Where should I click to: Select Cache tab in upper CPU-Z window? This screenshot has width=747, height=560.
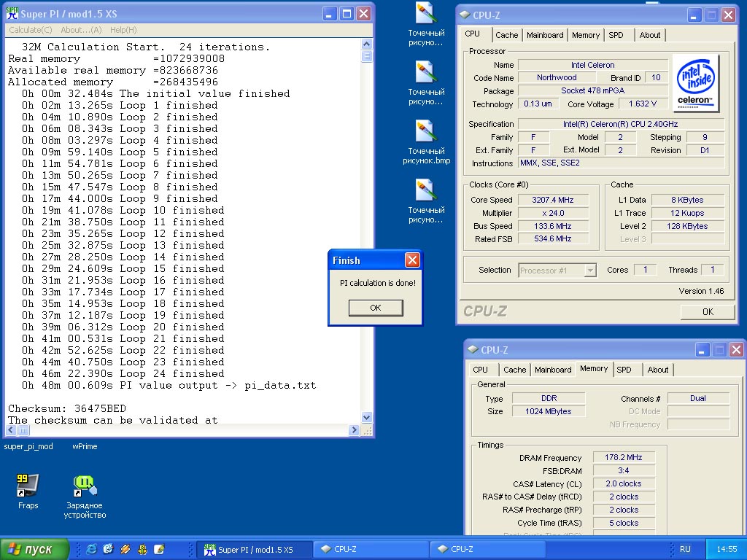tap(506, 35)
